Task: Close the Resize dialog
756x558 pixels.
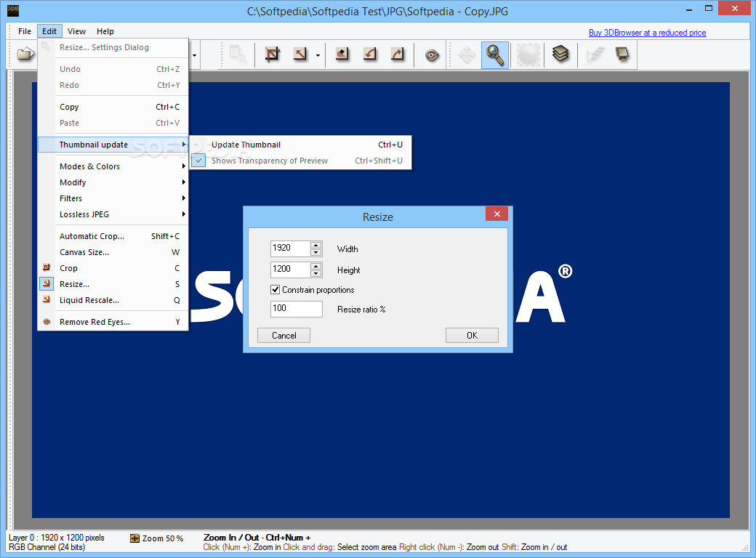Action: click(496, 214)
